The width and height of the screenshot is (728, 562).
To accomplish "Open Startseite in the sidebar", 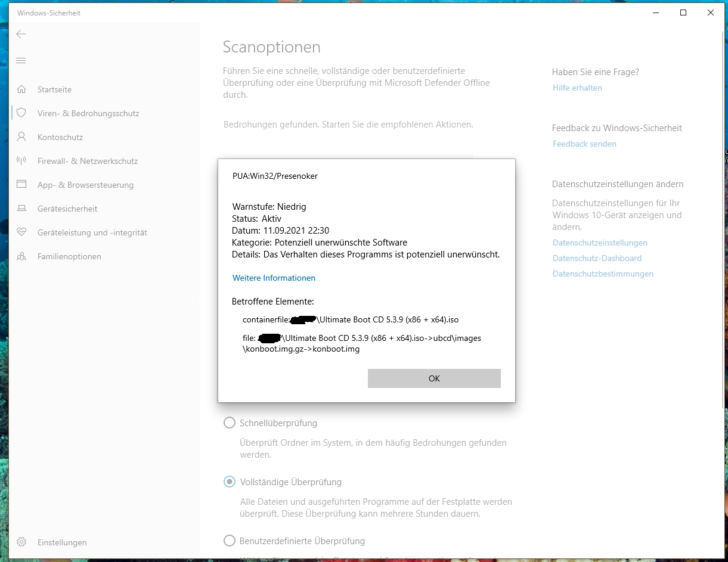I will coord(54,89).
